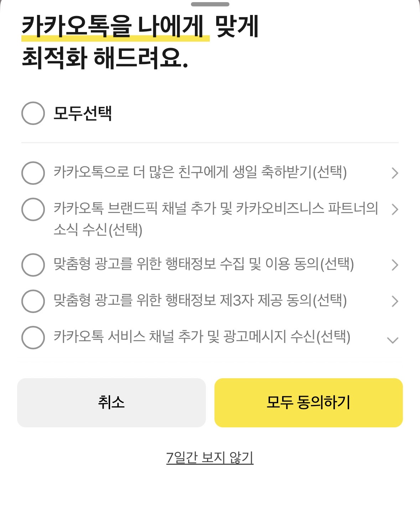Check the 서비스 채널 추가 및 광고메시지 circle

33,337
